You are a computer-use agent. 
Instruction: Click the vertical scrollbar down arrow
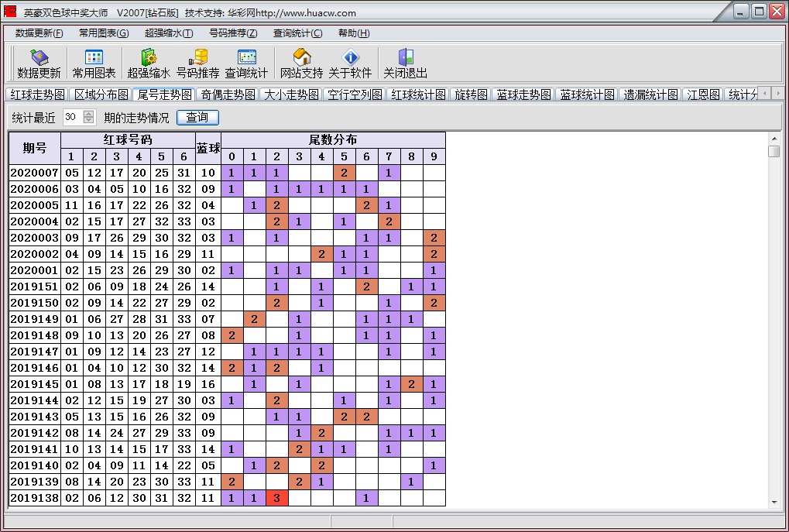click(774, 502)
